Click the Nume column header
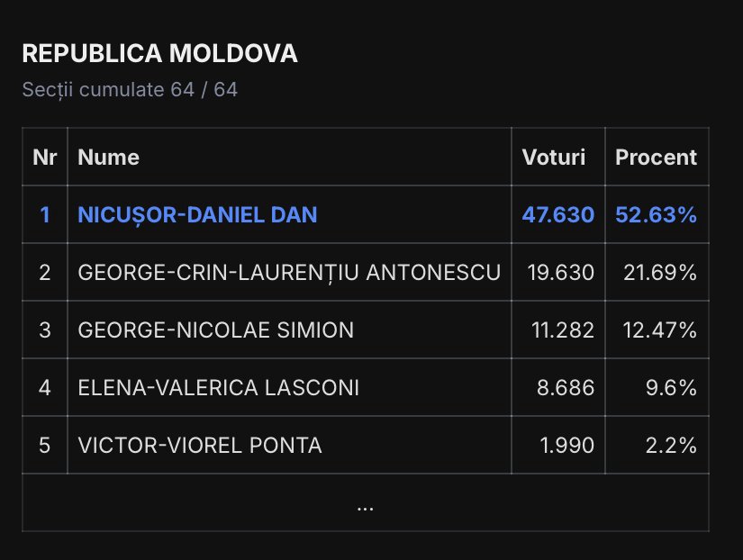743x560 pixels. pos(109,158)
